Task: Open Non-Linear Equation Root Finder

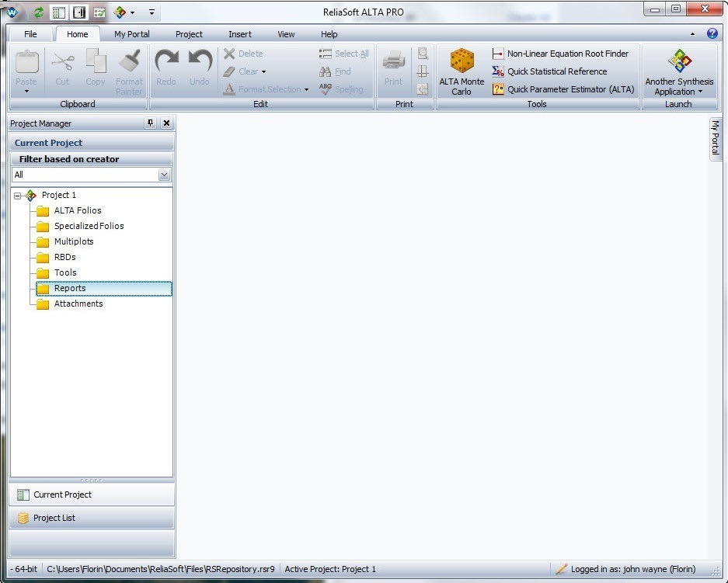Action: coord(560,54)
